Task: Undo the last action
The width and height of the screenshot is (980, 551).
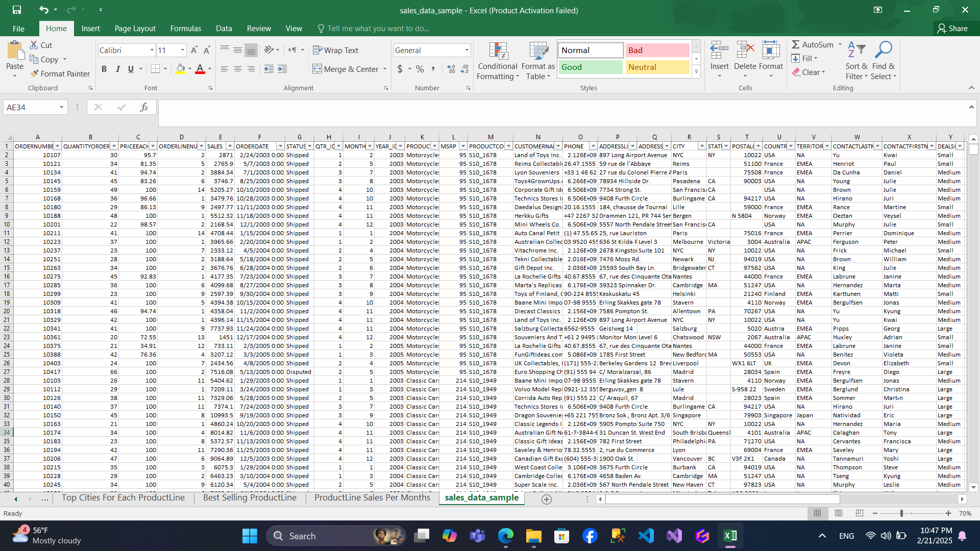Action: click(44, 10)
